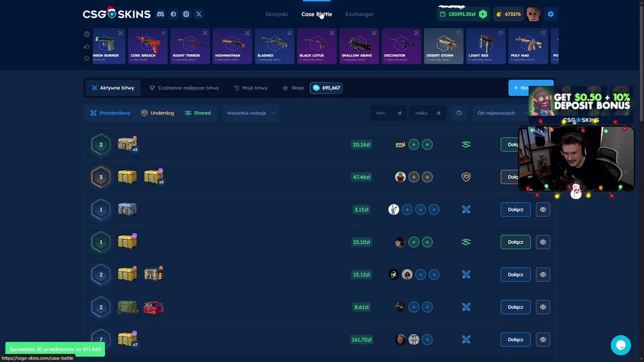Show top drops with the thumbs-up icon

(x=87, y=46)
